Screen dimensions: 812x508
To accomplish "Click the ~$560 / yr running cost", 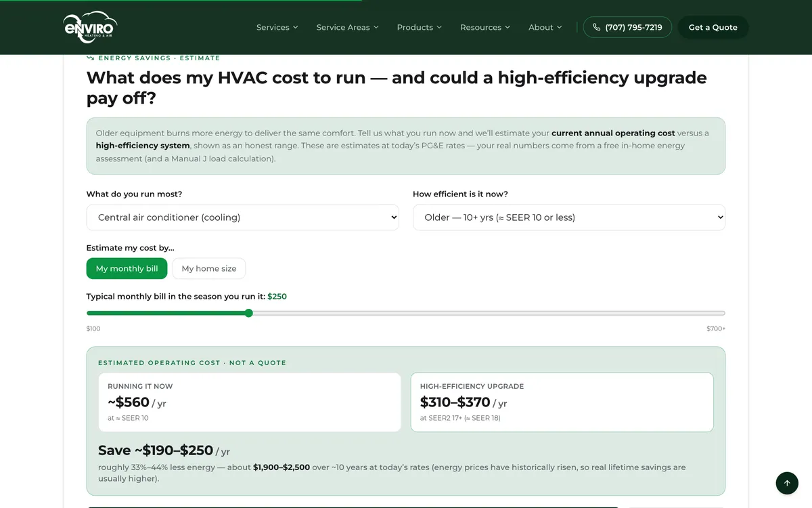I will click(137, 402).
